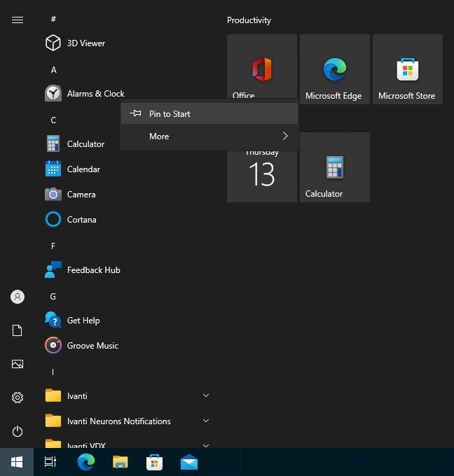The width and height of the screenshot is (454, 476).
Task: Click the C letter header
Action: 53,120
